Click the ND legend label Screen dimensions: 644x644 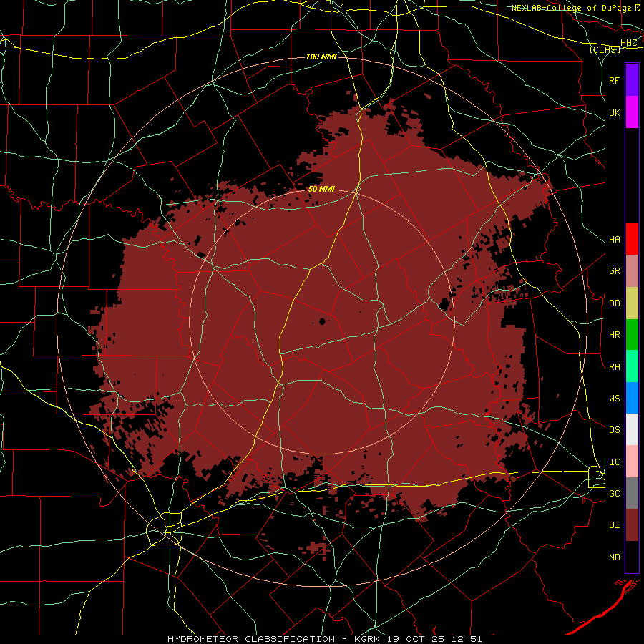click(614, 557)
